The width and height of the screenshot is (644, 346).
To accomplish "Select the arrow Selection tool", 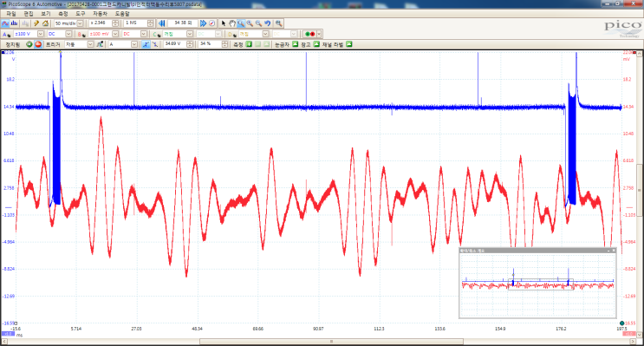I will click(224, 23).
